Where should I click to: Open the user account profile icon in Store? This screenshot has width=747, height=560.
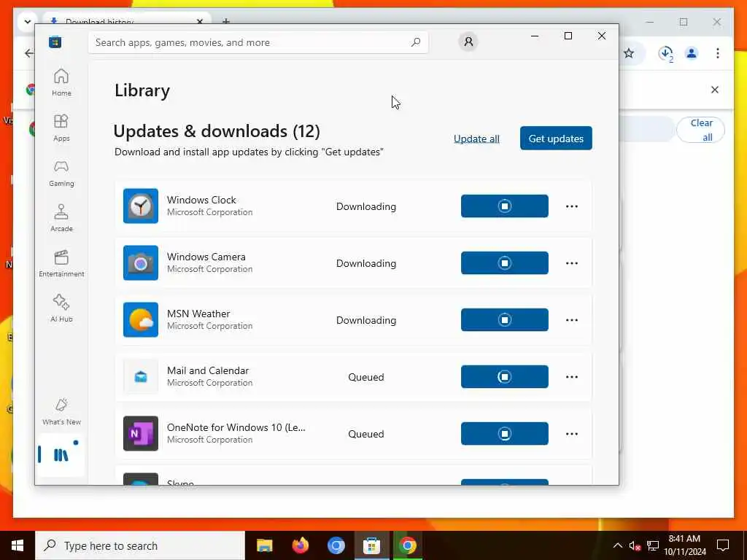pos(468,42)
